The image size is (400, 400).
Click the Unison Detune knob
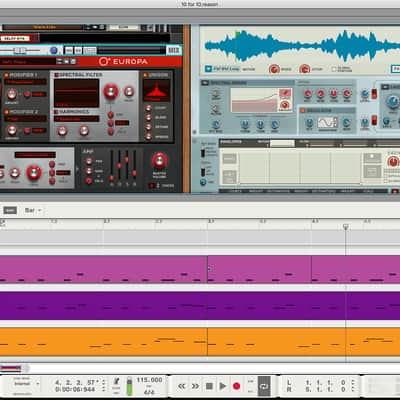(148, 127)
